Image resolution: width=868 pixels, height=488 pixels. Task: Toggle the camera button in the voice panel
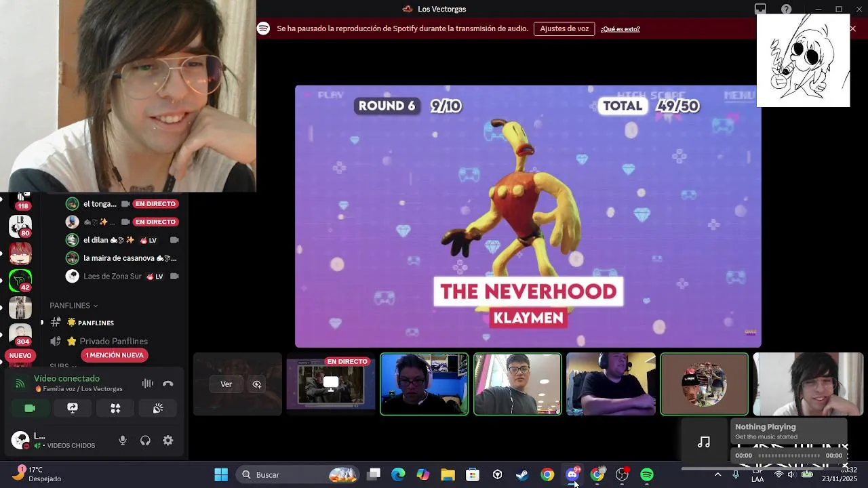30,408
